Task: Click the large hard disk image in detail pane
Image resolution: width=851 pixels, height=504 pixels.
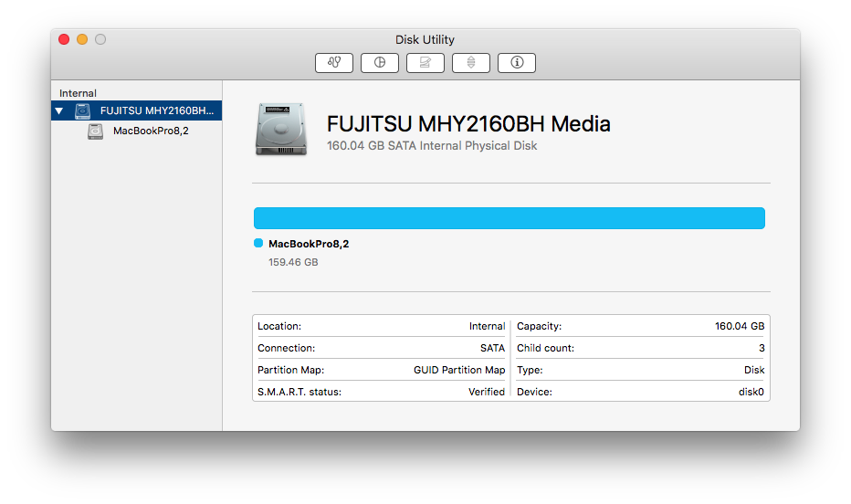Action: click(x=281, y=129)
